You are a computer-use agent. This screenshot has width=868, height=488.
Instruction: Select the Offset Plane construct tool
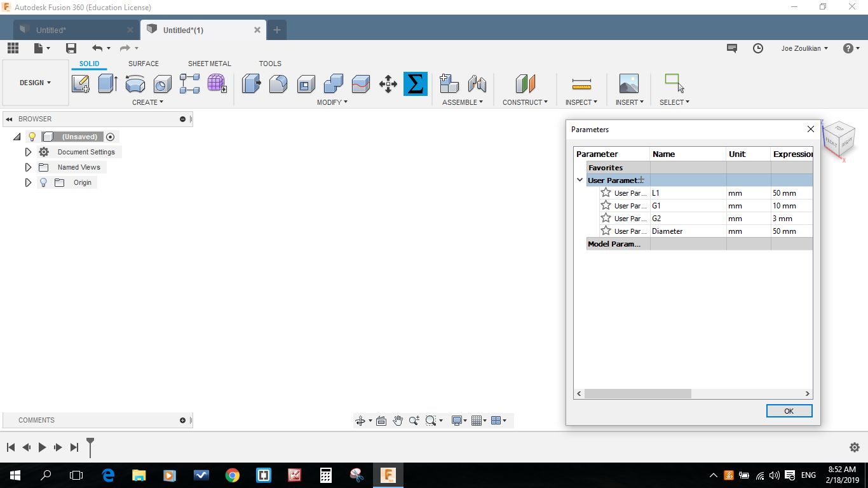(526, 83)
